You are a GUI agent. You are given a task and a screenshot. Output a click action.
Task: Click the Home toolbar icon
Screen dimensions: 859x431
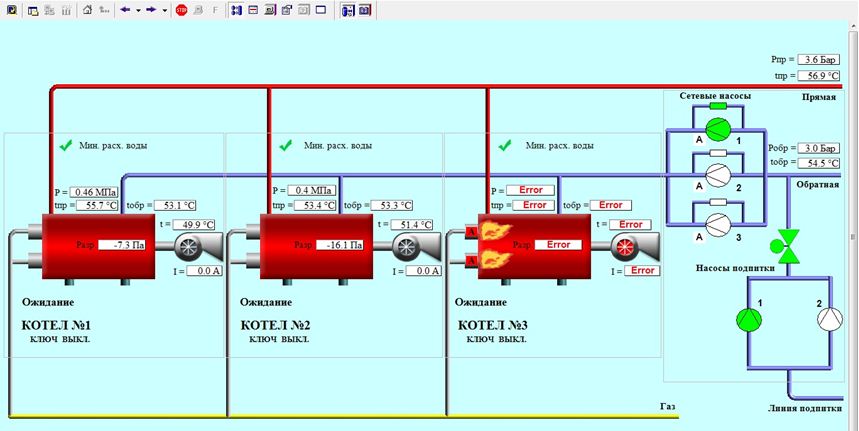coord(86,10)
